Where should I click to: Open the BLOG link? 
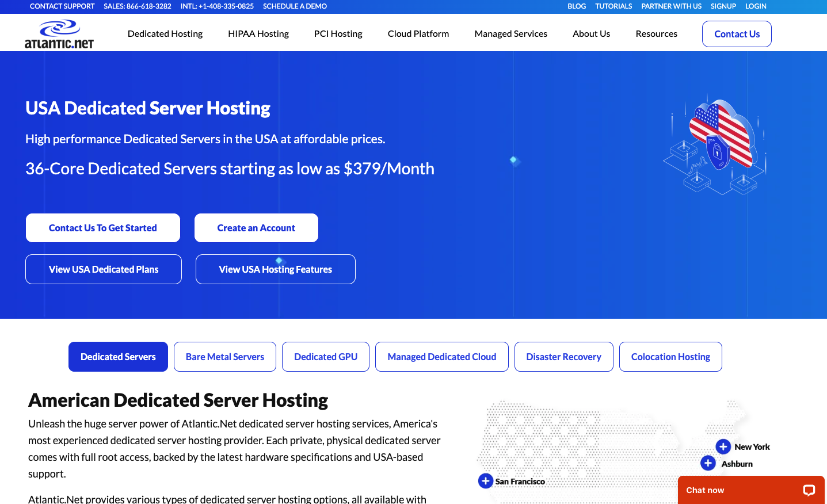coord(577,6)
